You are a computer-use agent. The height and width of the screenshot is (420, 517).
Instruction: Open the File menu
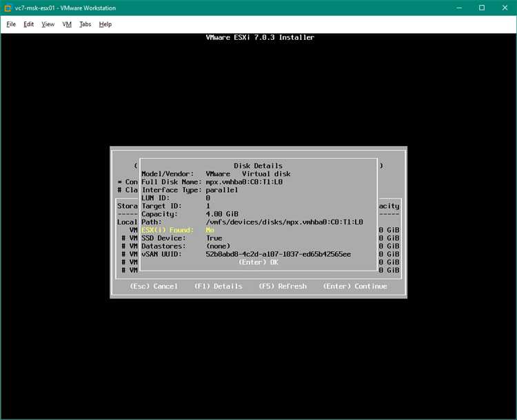click(11, 24)
